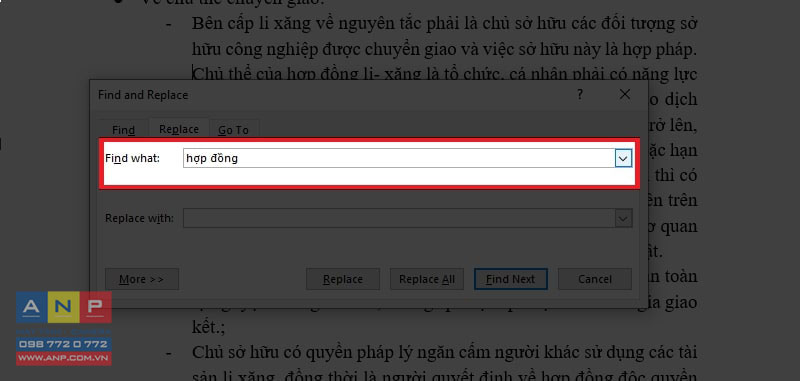
Task: Open the Replace with dropdown arrow
Action: click(622, 218)
